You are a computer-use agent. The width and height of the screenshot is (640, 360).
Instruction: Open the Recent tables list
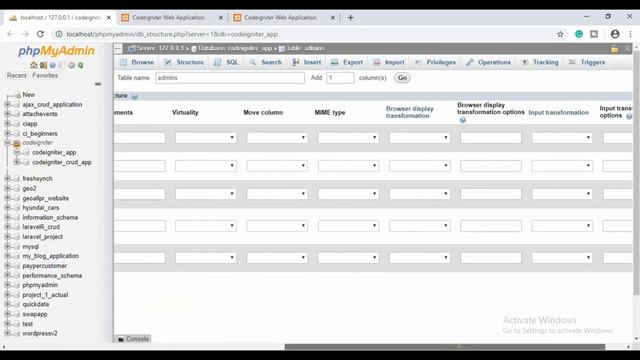coord(16,76)
